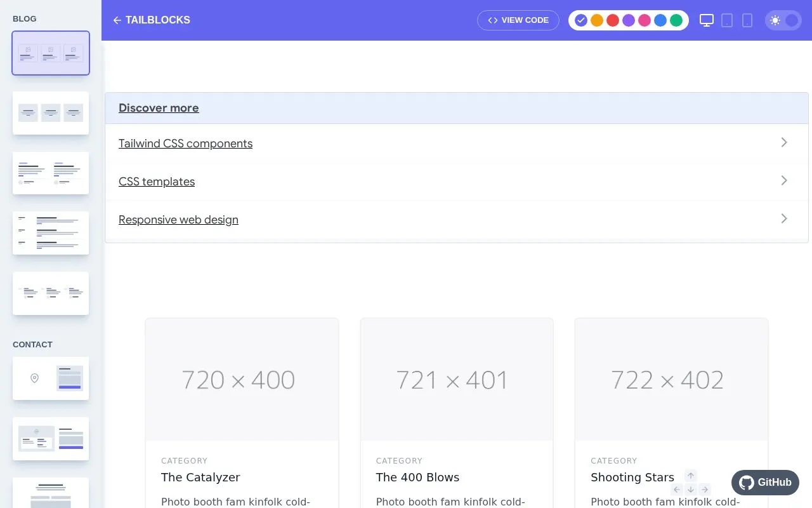
Task: Open the Tailwind CSS components link
Action: tap(185, 144)
